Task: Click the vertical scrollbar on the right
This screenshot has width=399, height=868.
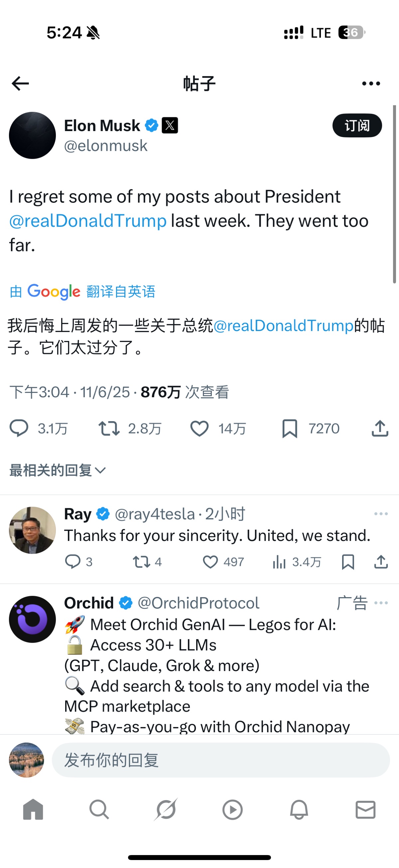Action: (x=394, y=194)
